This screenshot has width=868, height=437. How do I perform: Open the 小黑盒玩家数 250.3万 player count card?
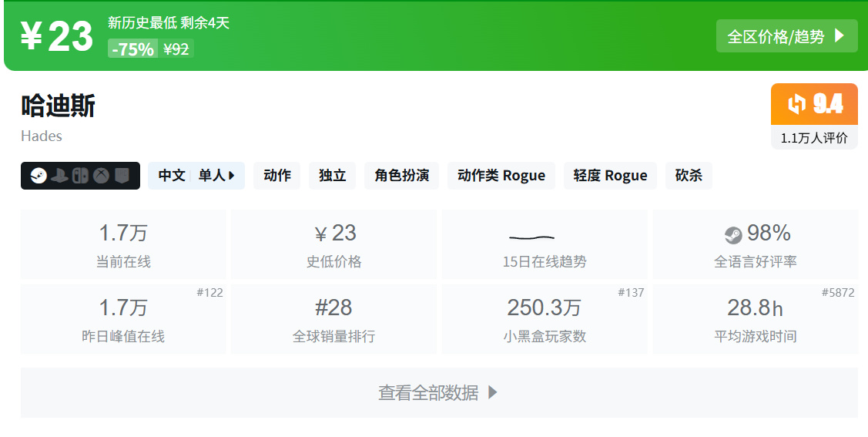tap(545, 319)
